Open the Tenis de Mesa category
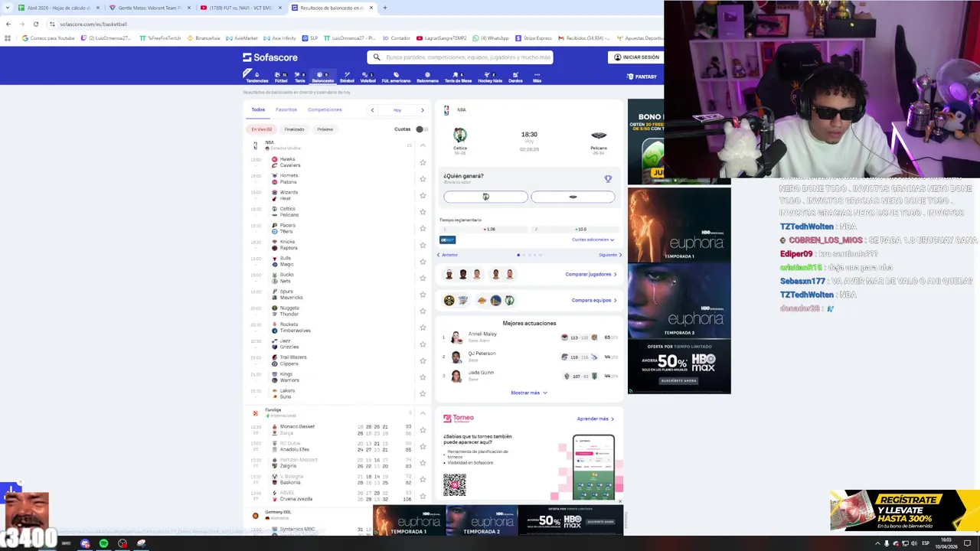Screen dimensions: 980x551 click(x=458, y=77)
